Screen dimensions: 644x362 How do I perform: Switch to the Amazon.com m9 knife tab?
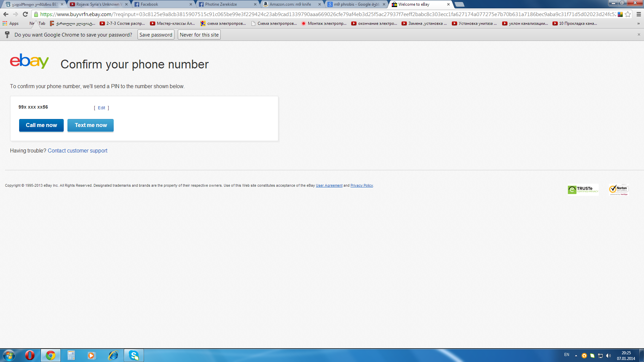[x=290, y=4]
